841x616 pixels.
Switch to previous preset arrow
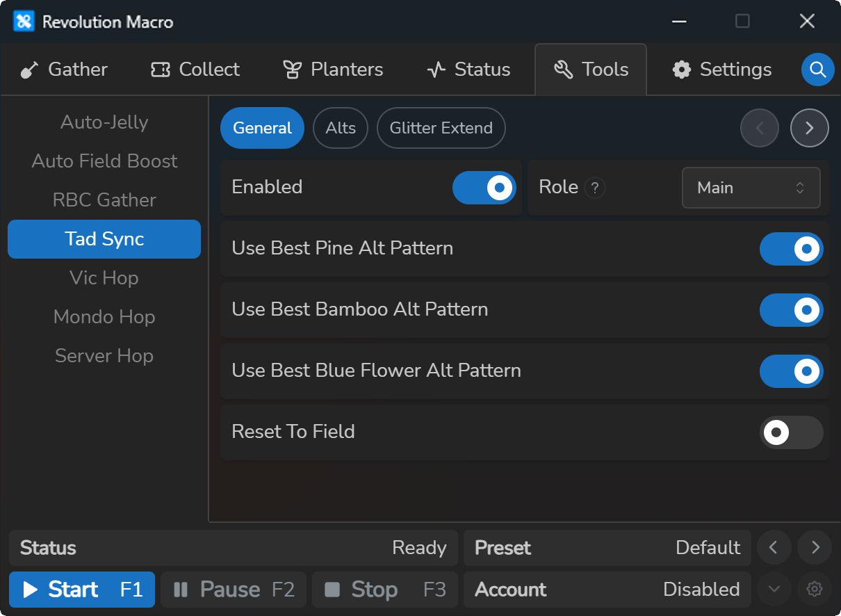[x=774, y=548]
